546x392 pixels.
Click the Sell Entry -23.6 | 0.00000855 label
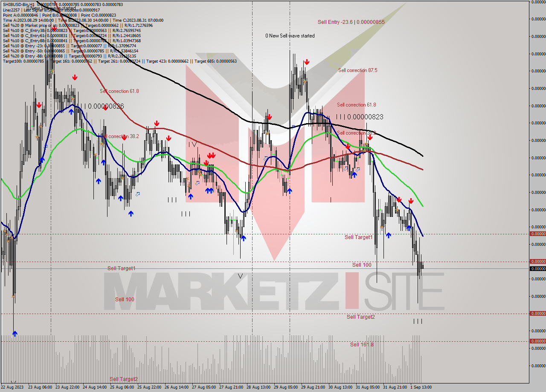(351, 22)
